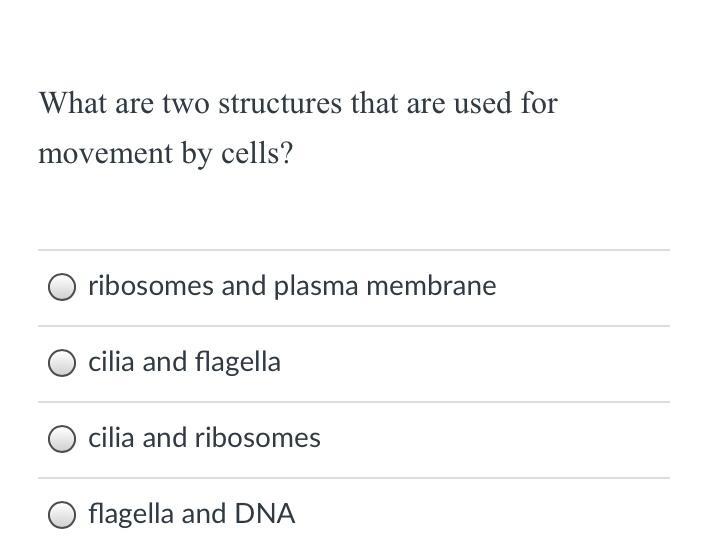Screen dimensions: 708x557
Task: Click the word 'DNA' in the last option
Action: [x=265, y=514]
